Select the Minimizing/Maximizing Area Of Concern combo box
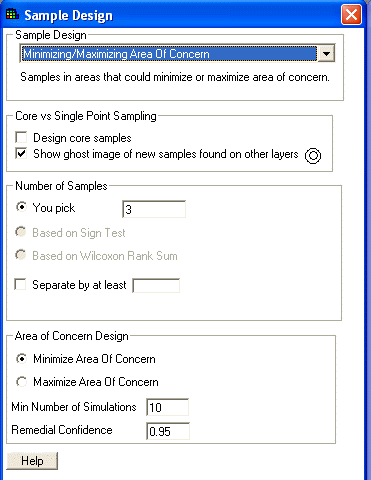 point(177,54)
